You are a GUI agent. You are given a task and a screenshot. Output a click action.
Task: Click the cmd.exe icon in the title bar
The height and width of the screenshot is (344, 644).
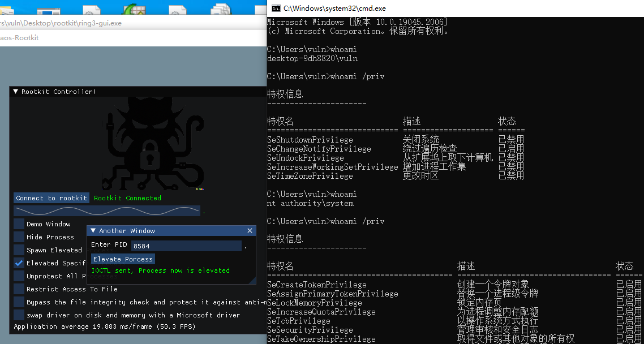tap(276, 8)
